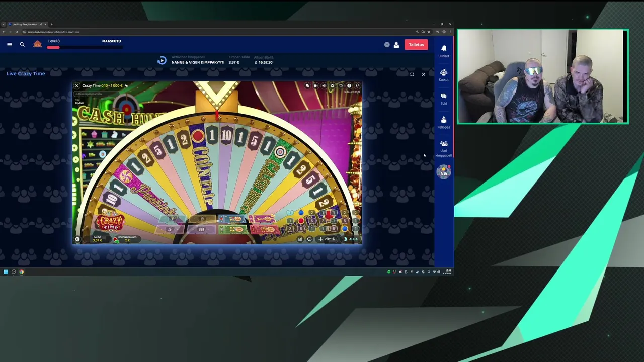This screenshot has width=644, height=362.
Task: Bet on number 5 spot
Action: pos(170,229)
